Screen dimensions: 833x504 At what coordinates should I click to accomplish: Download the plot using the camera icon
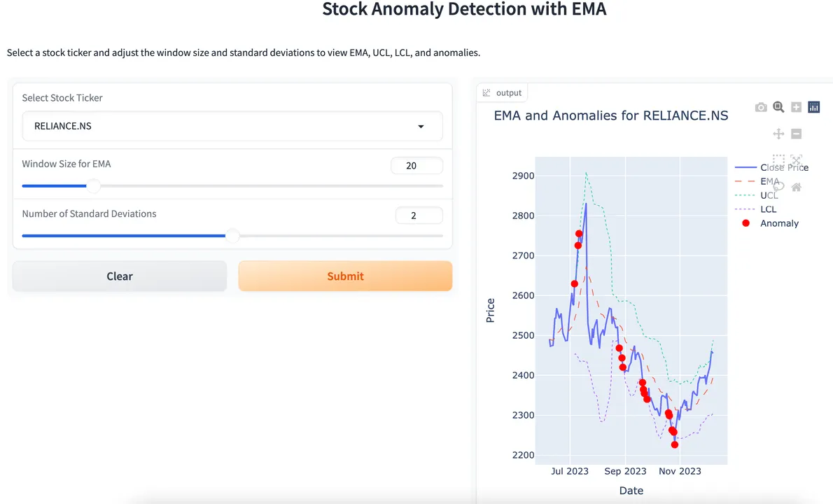761,107
